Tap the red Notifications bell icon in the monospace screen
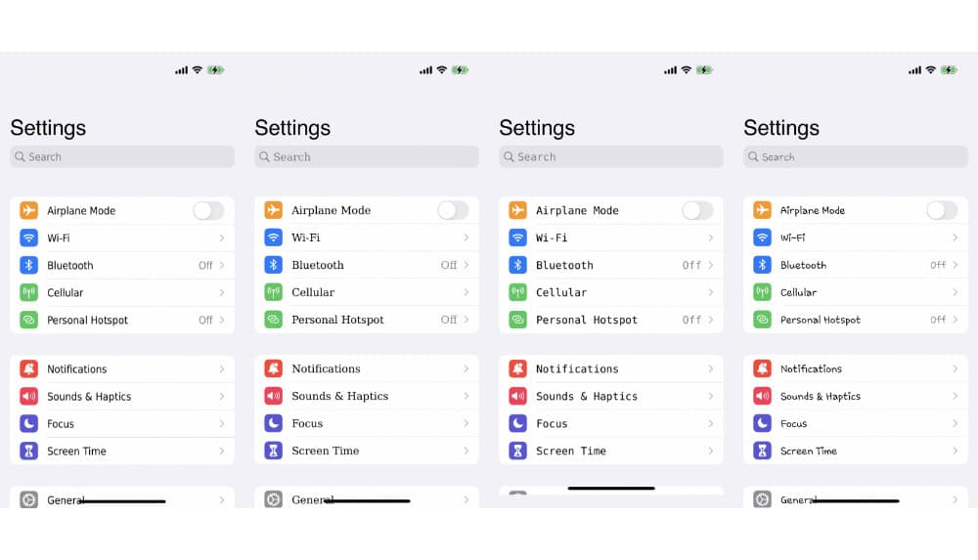This screenshot has height=560, width=978. click(x=517, y=368)
